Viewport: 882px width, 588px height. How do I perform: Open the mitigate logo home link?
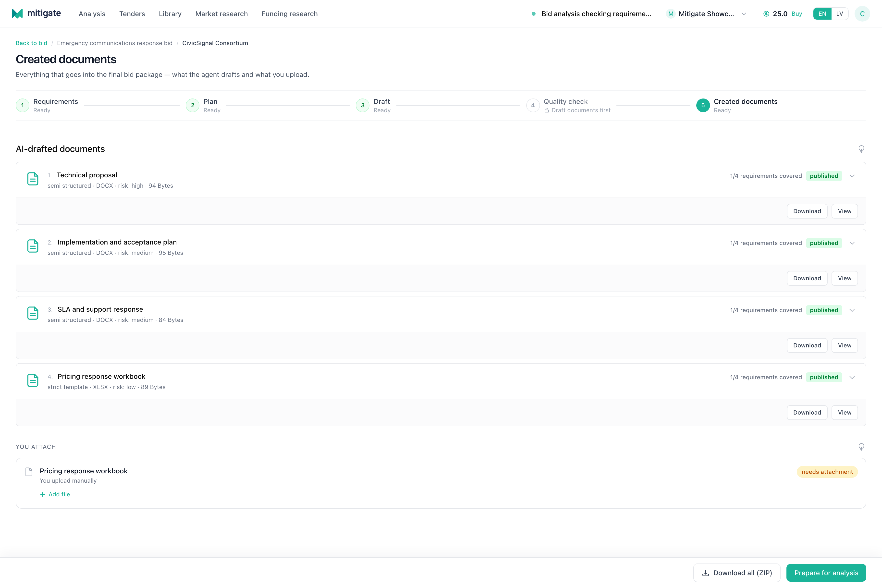point(36,13)
